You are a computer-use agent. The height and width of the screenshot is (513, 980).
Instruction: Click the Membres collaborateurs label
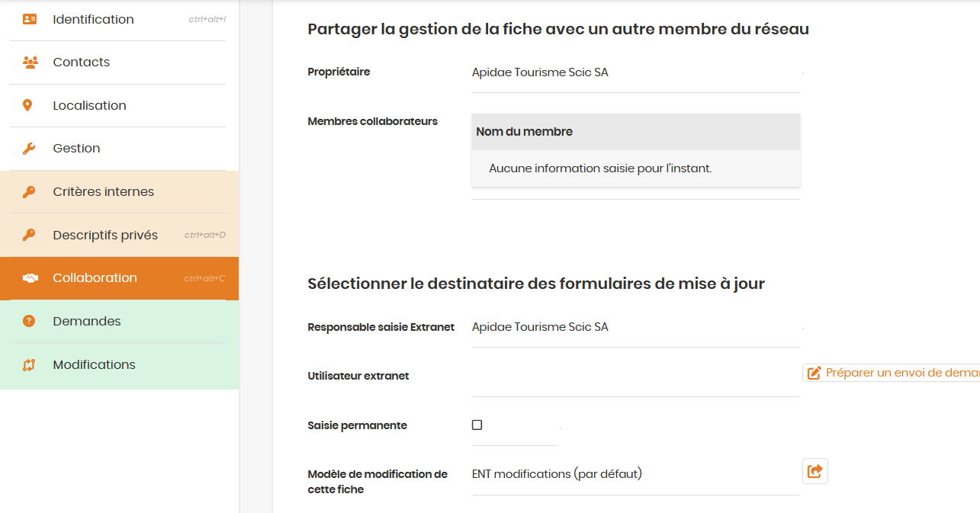point(373,121)
